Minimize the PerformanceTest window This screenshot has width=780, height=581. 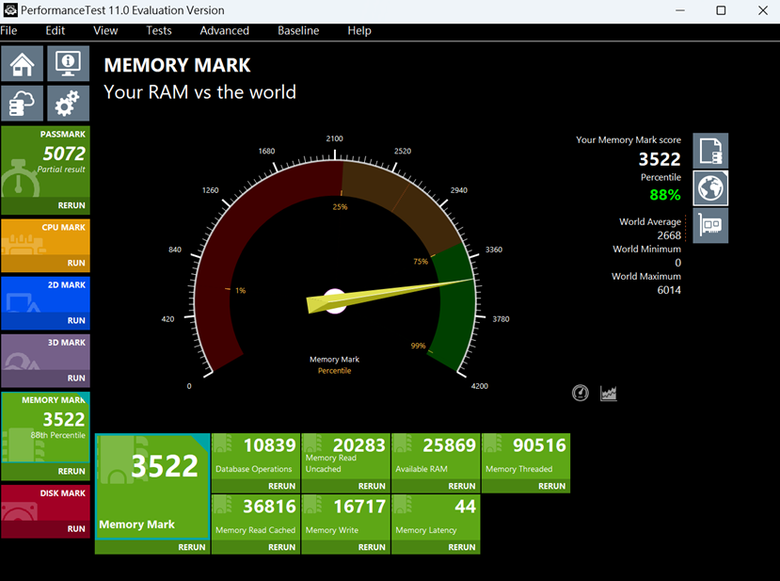(x=680, y=10)
